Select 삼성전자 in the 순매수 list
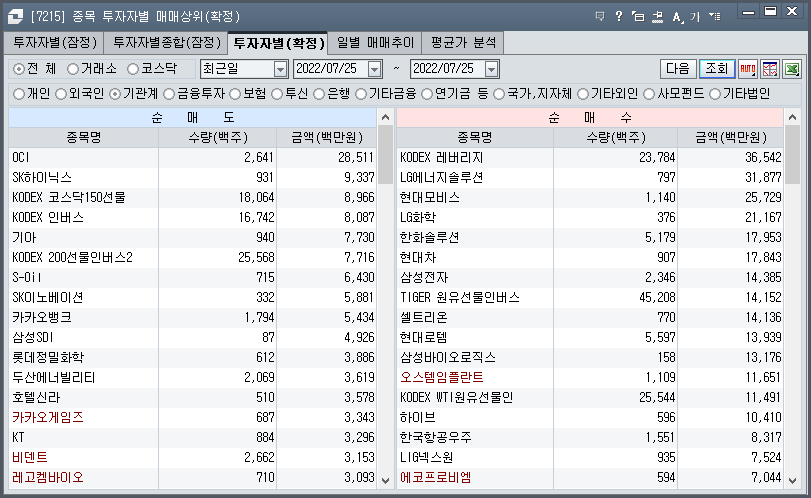 (424, 278)
